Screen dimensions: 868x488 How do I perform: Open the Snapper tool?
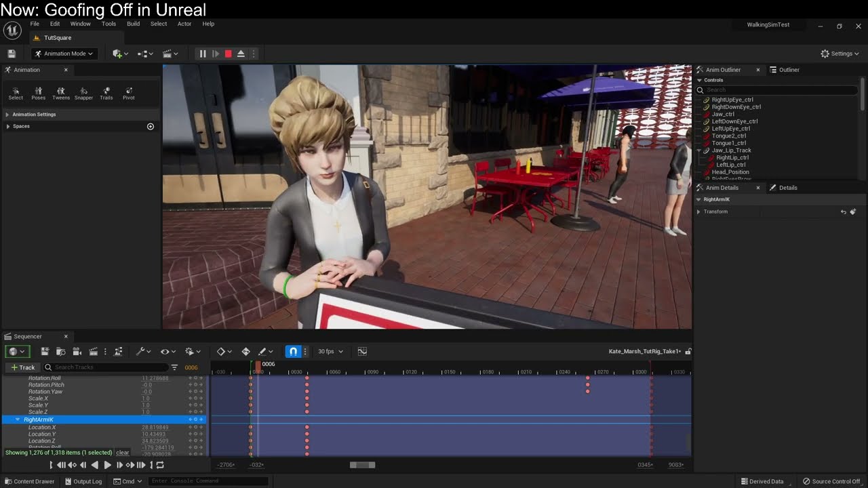tap(83, 94)
